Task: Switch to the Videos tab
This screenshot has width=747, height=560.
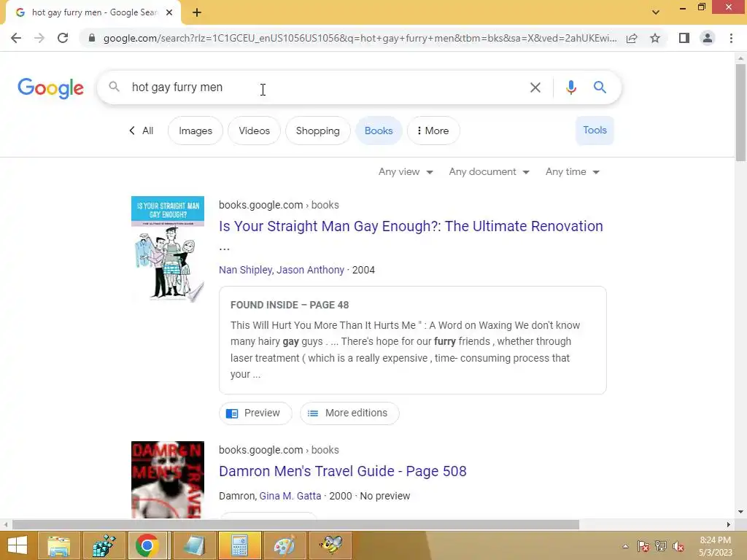Action: tap(254, 131)
